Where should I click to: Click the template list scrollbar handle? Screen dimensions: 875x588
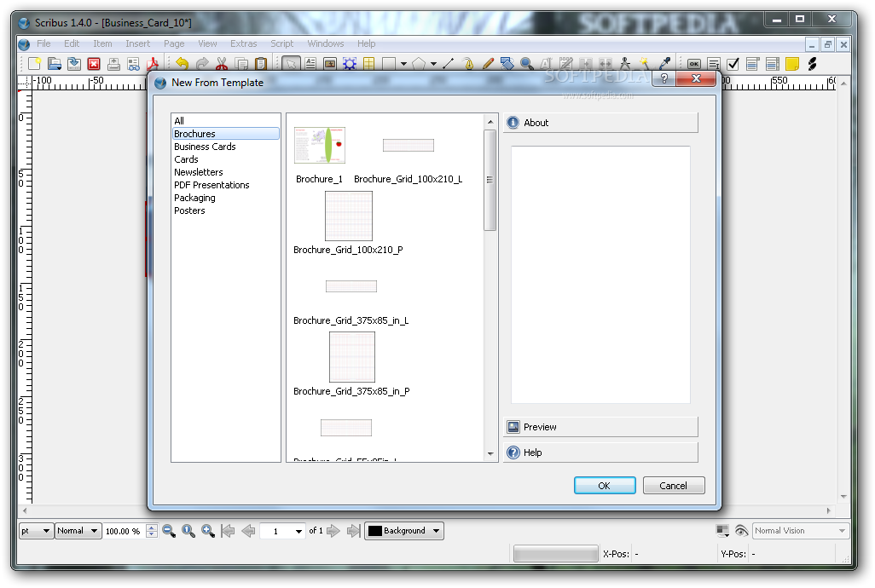pos(490,180)
